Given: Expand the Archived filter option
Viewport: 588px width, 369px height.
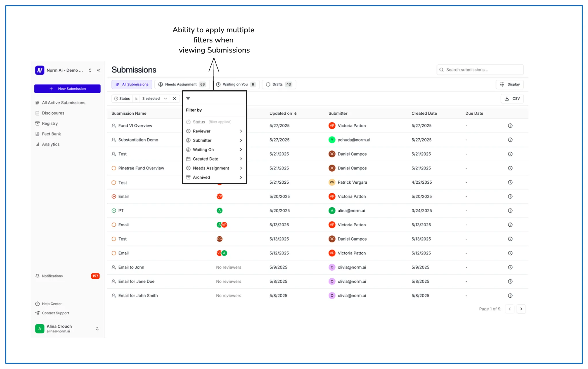Looking at the screenshot, I should 214,177.
